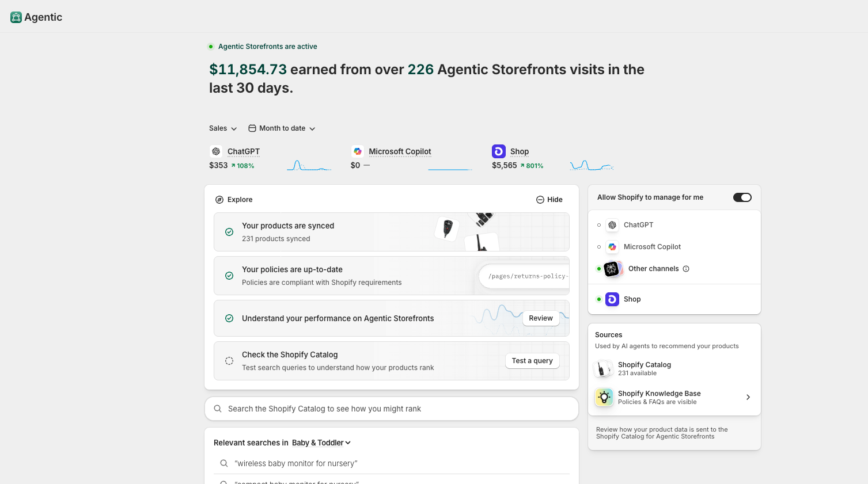Click the magnifier icon in the catalog search bar
The width and height of the screenshot is (868, 484).
pyautogui.click(x=218, y=409)
